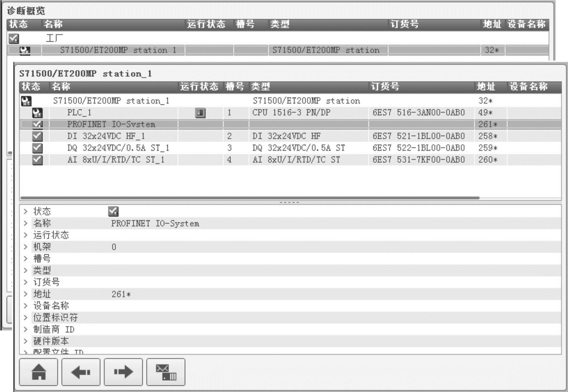Click PROFINET IO-System name value in details

click(x=155, y=223)
